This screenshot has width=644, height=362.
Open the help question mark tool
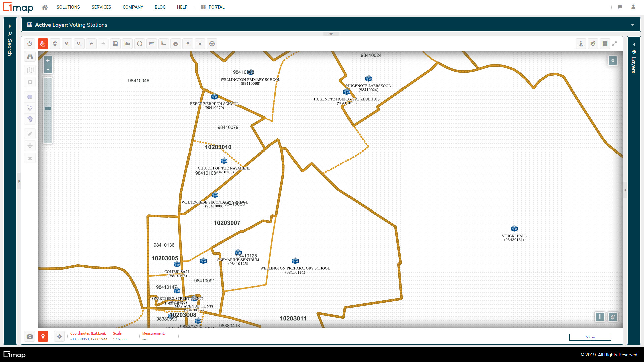(30, 44)
